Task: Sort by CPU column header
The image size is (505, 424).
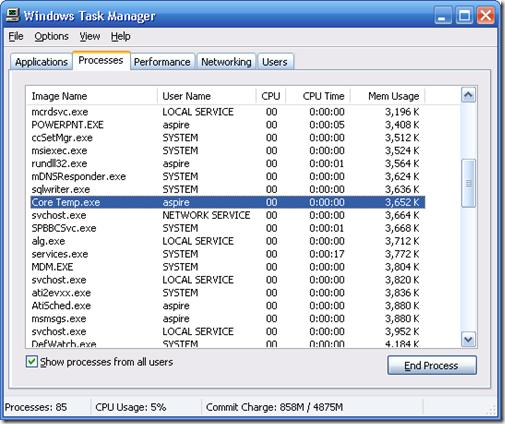Action: pos(271,96)
